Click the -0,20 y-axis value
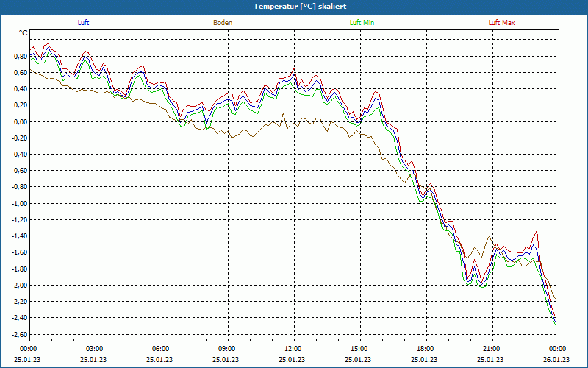 click(21, 138)
